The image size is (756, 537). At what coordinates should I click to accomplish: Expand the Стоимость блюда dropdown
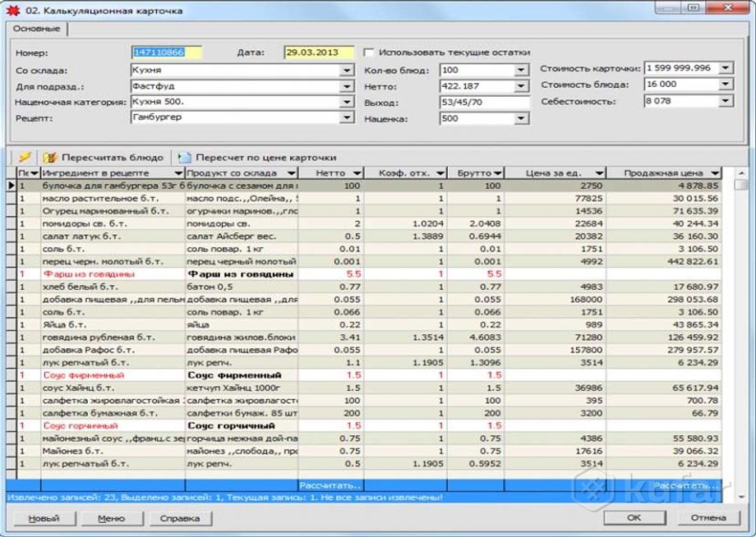point(725,85)
